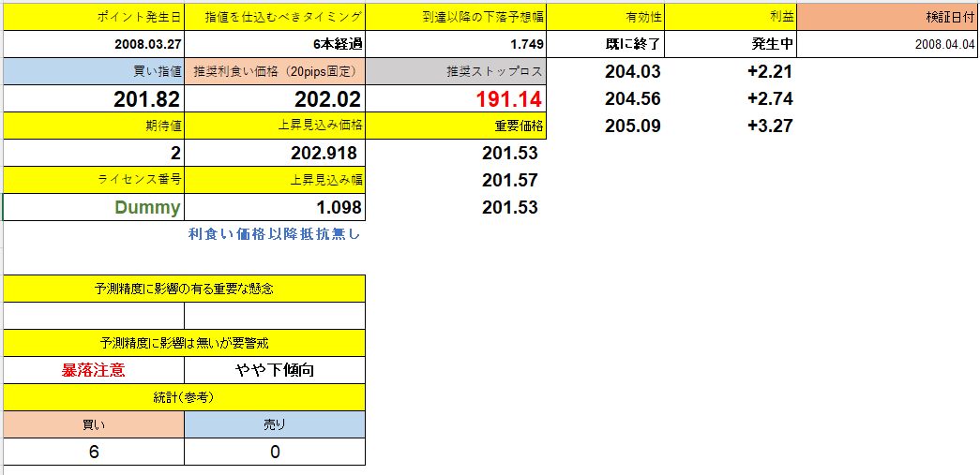Select the 発生中 cell
This screenshot has height=475, width=980.
pyautogui.click(x=731, y=44)
